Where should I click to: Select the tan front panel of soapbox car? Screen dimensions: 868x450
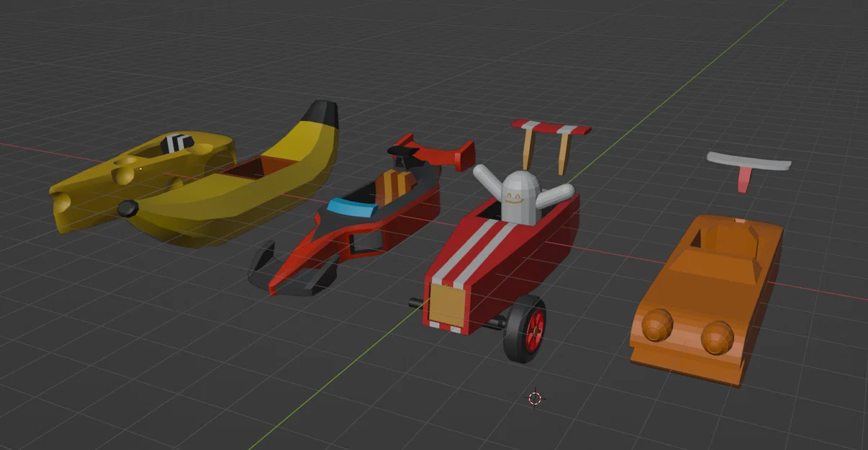448,306
